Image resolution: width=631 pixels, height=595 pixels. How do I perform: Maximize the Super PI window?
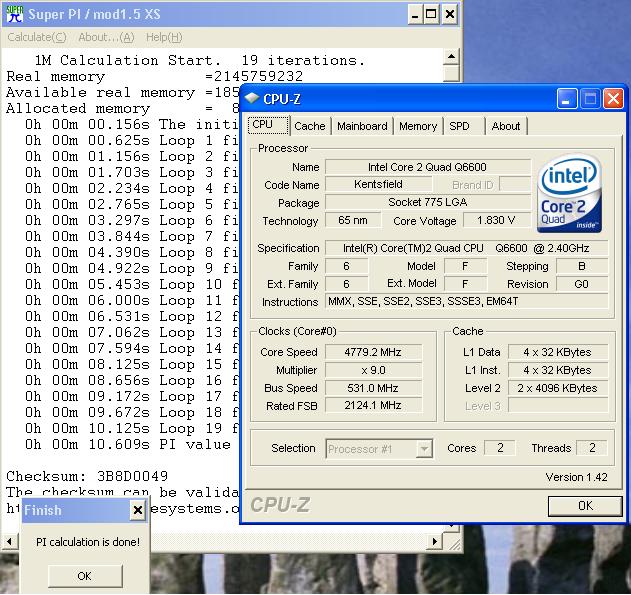click(431, 15)
